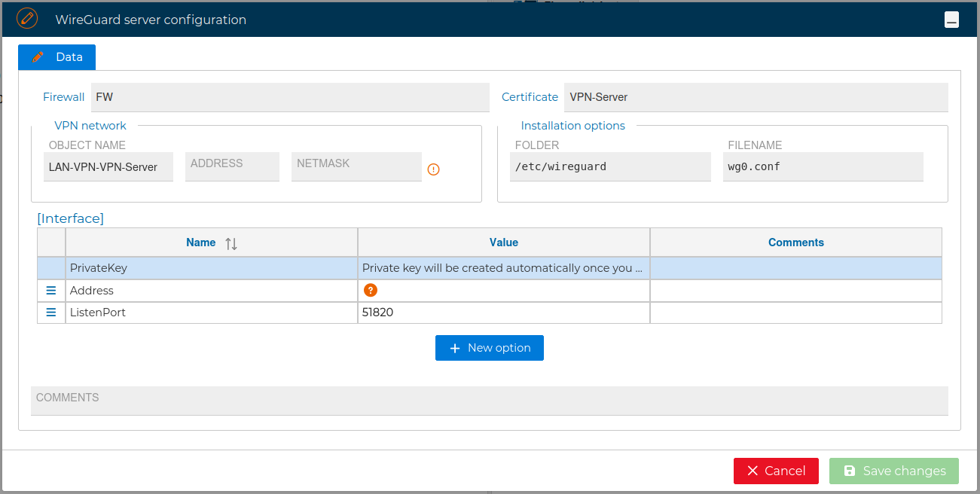The height and width of the screenshot is (494, 980).
Task: Add a New option to Interface
Action: pos(489,348)
